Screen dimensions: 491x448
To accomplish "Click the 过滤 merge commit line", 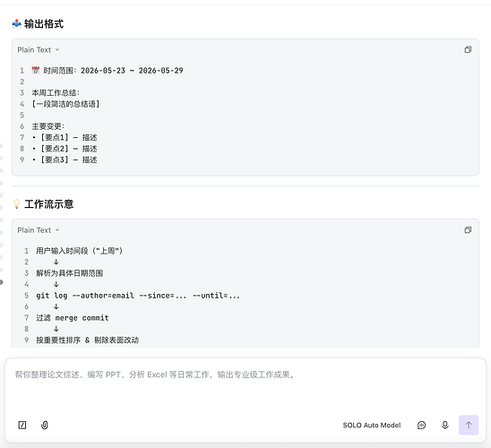I will pyautogui.click(x=73, y=318).
